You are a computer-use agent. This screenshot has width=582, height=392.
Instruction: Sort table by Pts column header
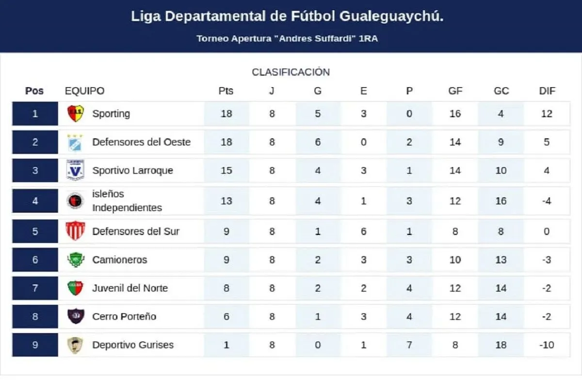coord(226,91)
